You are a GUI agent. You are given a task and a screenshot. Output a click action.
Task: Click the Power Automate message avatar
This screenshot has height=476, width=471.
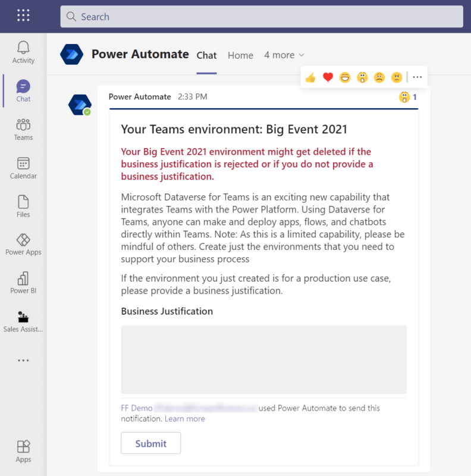[x=80, y=105]
